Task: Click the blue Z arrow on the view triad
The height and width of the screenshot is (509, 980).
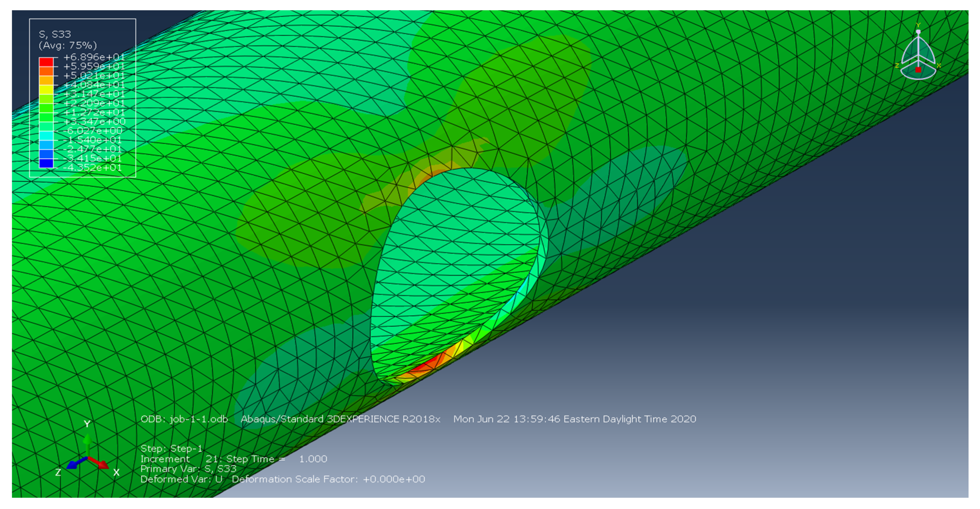Action: click(x=74, y=464)
